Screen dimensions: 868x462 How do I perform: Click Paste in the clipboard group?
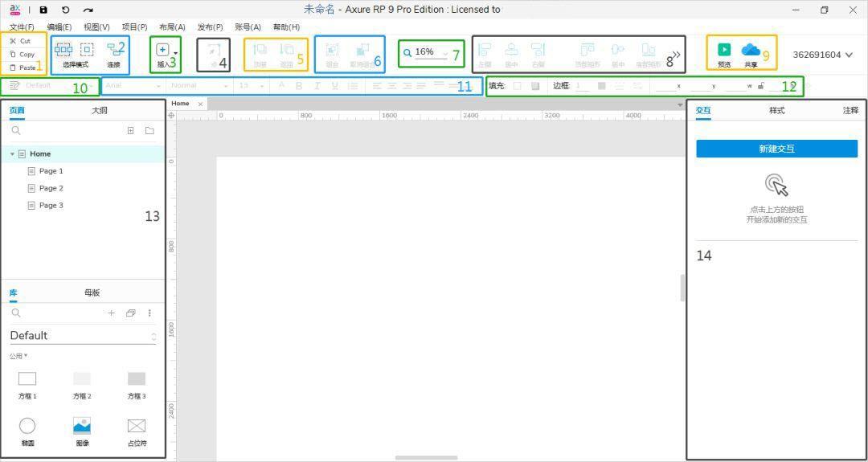23,67
